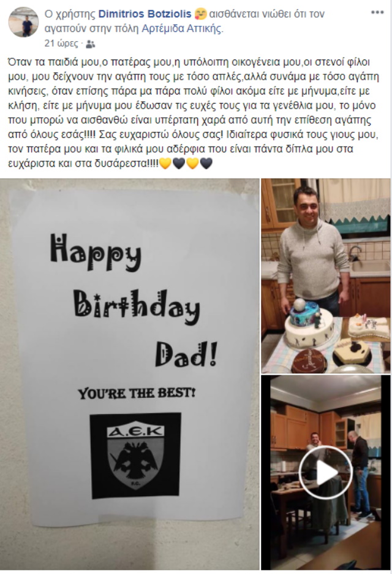Open the Dimitrios Botziolis profile link
Screen dimensions: 392x574
(x=145, y=14)
